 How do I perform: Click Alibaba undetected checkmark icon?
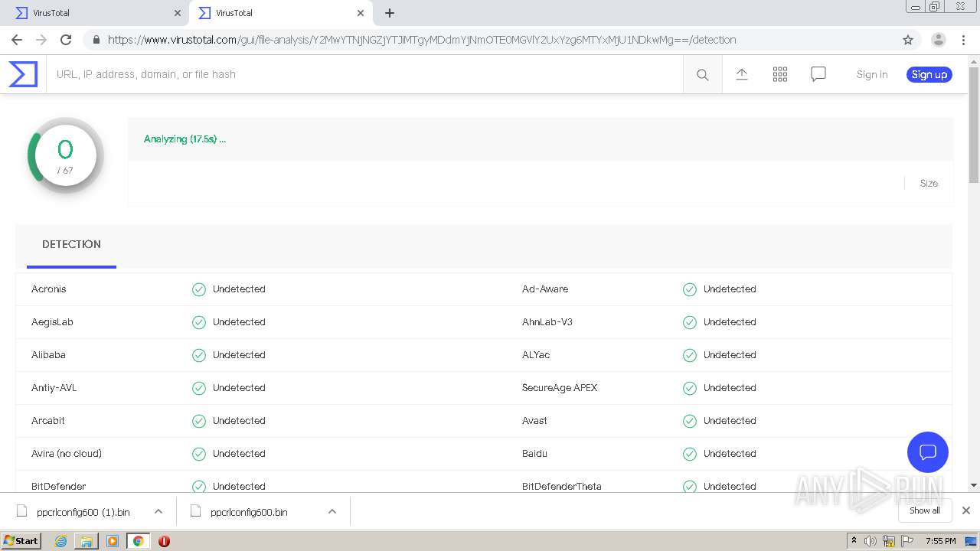point(199,355)
